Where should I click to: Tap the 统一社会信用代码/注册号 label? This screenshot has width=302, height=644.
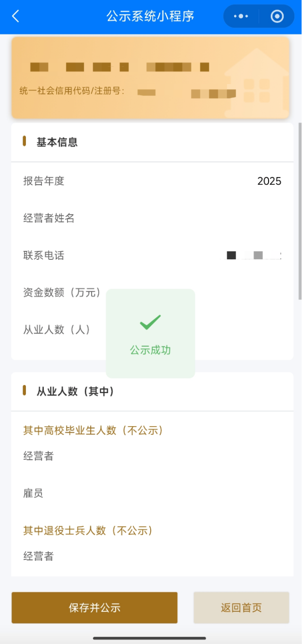coord(72,91)
